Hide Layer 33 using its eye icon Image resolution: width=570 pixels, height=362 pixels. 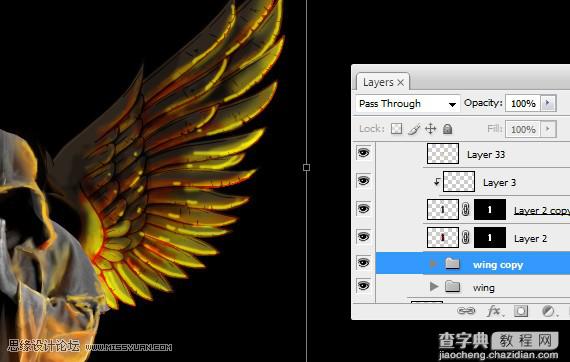(364, 153)
